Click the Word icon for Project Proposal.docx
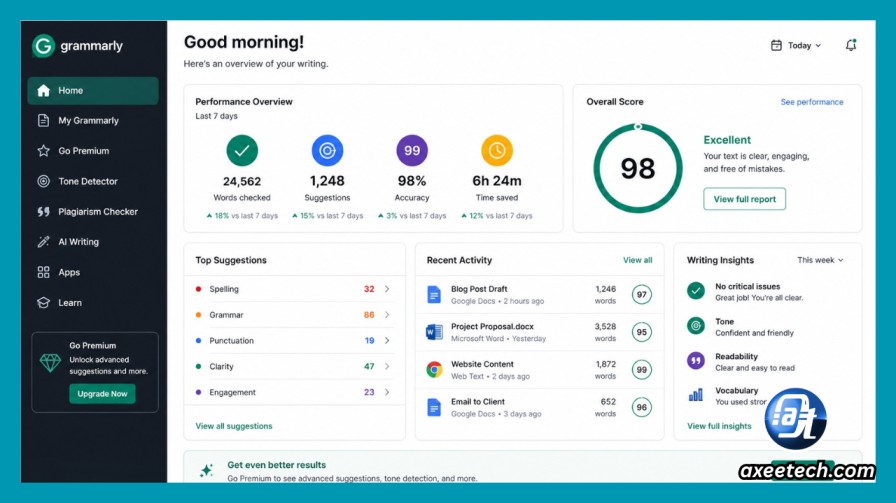The height and width of the screenshot is (503, 896). [434, 332]
